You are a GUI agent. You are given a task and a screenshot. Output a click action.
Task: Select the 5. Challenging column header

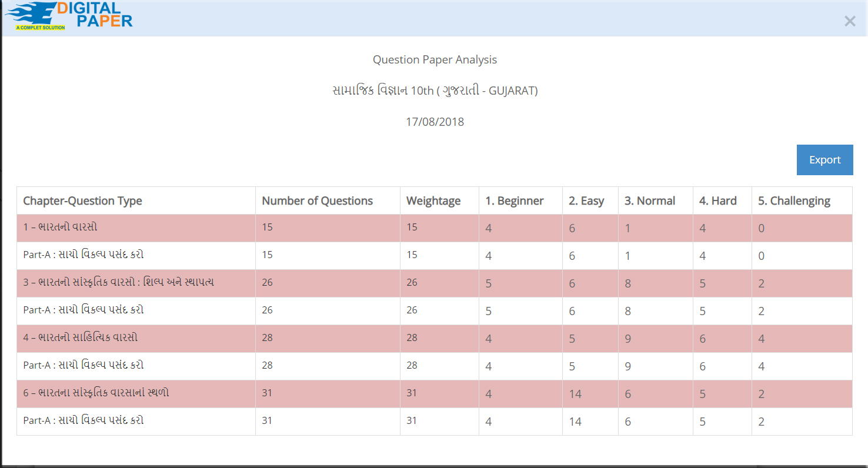(x=794, y=201)
